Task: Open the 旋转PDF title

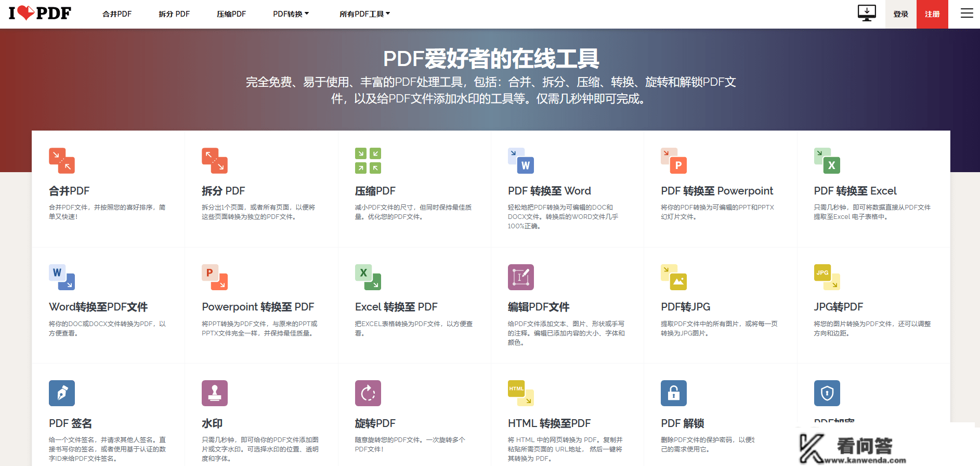Action: (375, 423)
